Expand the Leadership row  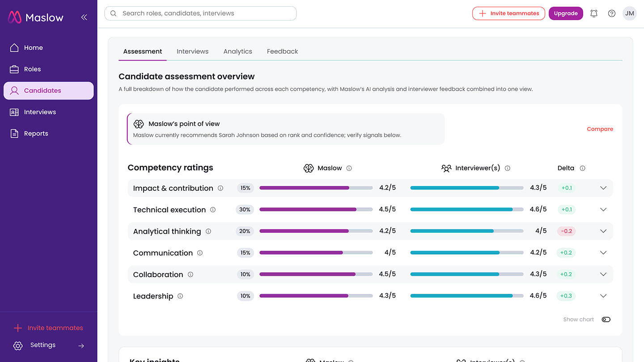pos(603,296)
